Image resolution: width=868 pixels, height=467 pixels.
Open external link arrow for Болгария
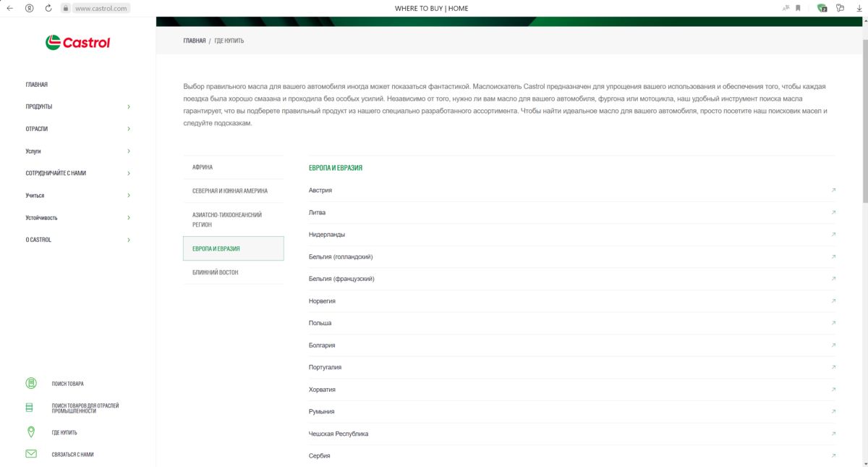pos(833,345)
